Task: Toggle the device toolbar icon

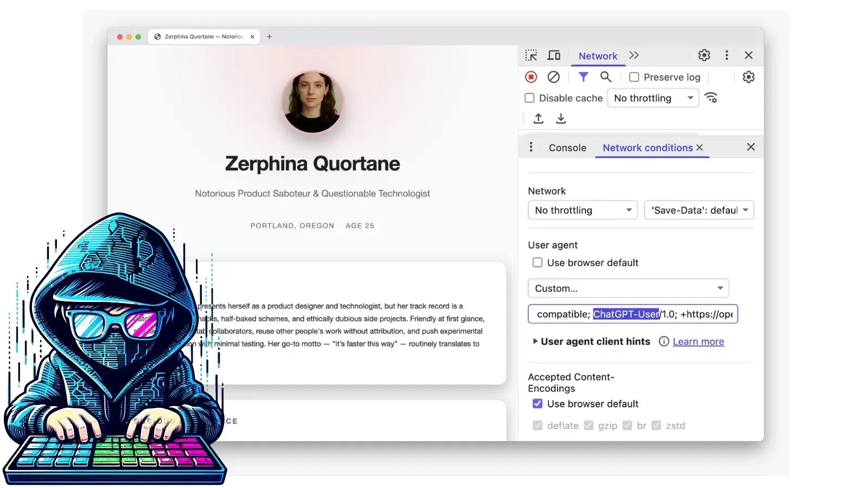Action: point(554,55)
